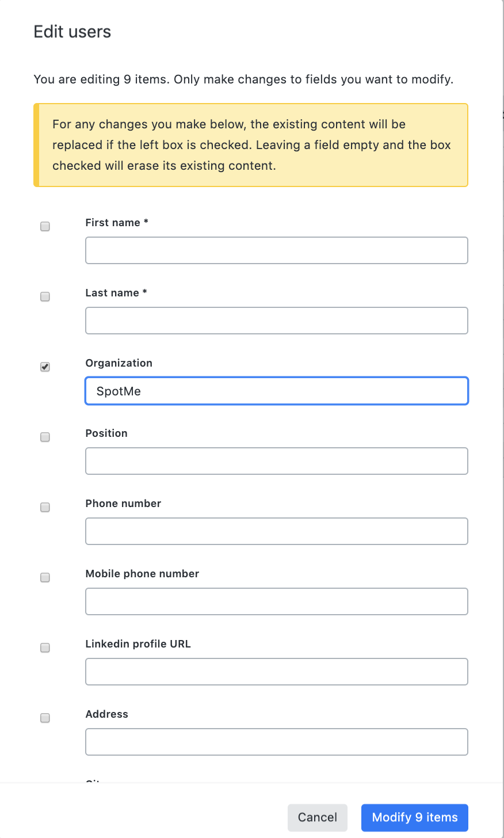The width and height of the screenshot is (504, 838).
Task: Click the Phone number input box
Action: click(277, 531)
